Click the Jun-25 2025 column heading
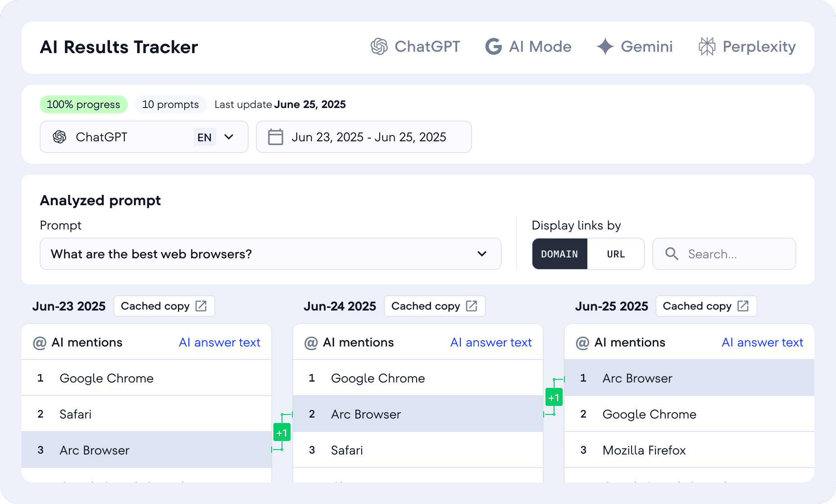Viewport: 836px width, 504px height. [612, 306]
